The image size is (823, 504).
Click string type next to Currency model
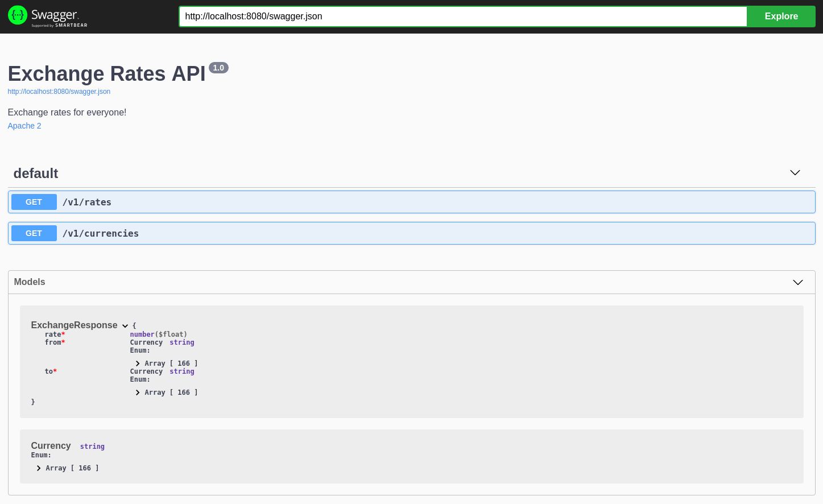pyautogui.click(x=92, y=447)
